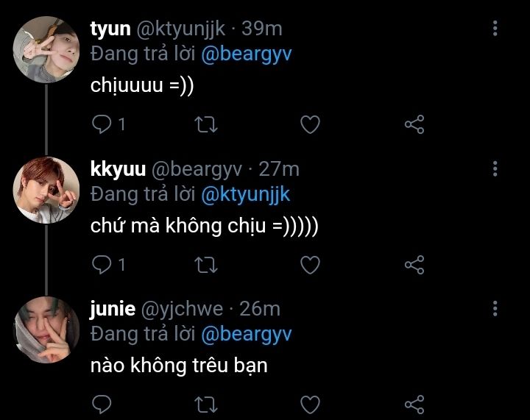Retweet tyun's "chịuuuu" tweet
The height and width of the screenshot is (420, 530).
click(x=206, y=124)
